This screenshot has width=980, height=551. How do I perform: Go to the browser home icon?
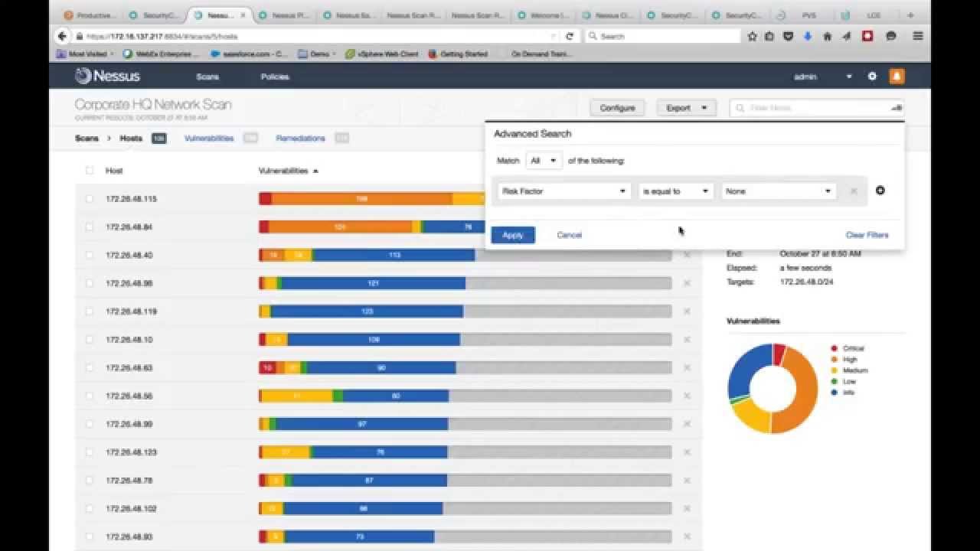pyautogui.click(x=828, y=36)
